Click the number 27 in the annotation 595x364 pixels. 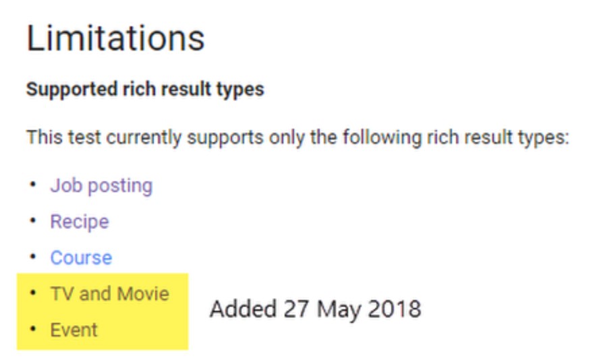tap(296, 309)
